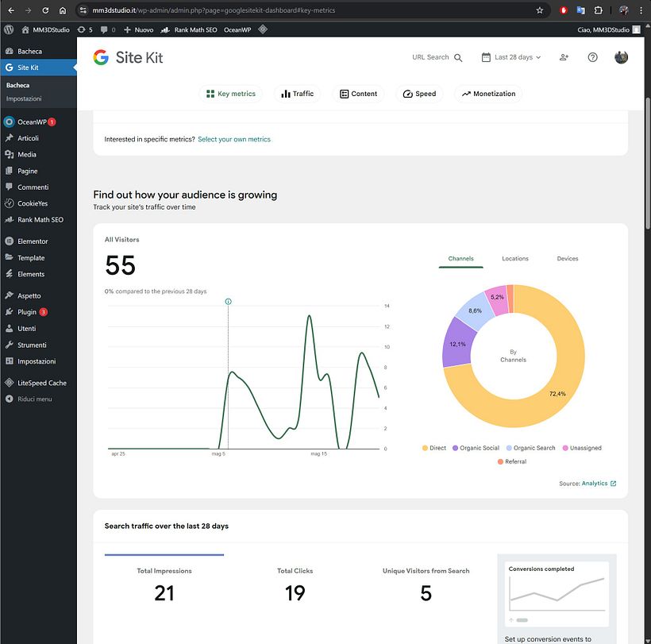The image size is (651, 644).
Task: Click the info marker on the visitors chart
Action: (x=228, y=302)
